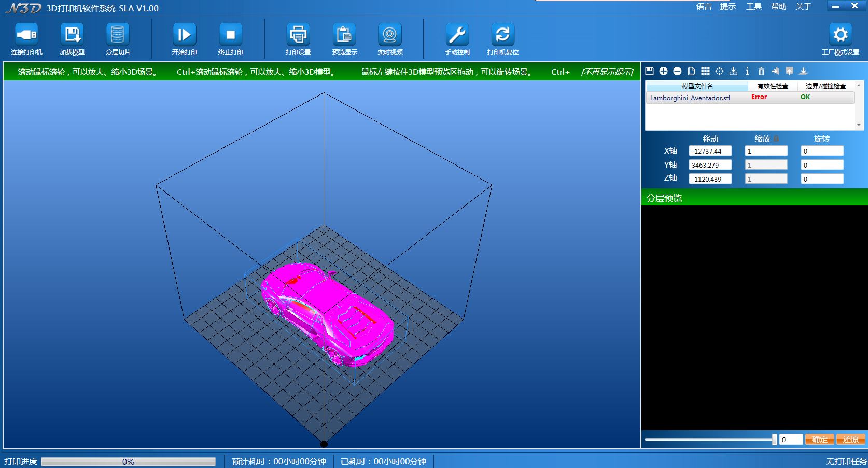
Task: Click the Y轴 rotation input field
Action: [822, 165]
